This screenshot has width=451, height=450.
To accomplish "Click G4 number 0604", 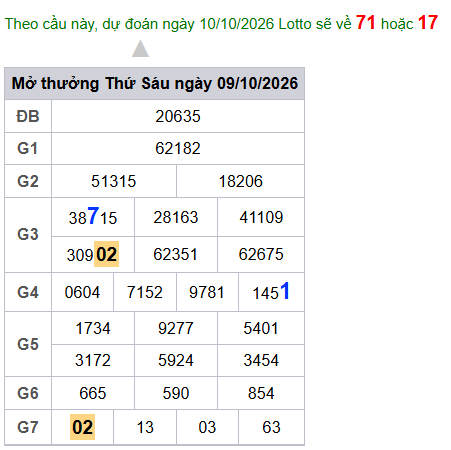I will (x=82, y=292).
